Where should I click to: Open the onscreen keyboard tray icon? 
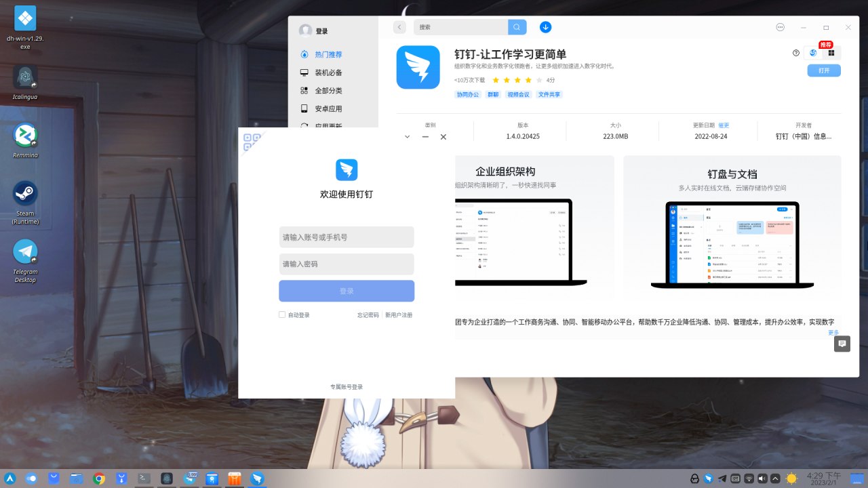point(735,479)
